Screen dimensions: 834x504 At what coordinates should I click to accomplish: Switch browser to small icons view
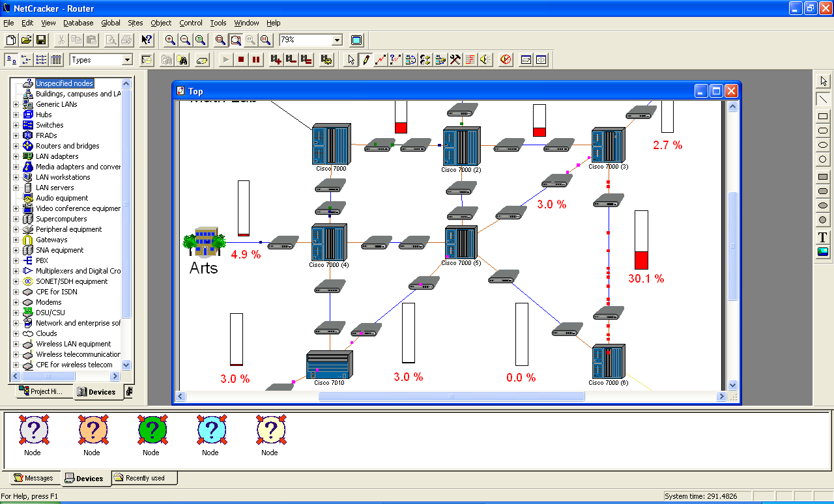click(26, 60)
